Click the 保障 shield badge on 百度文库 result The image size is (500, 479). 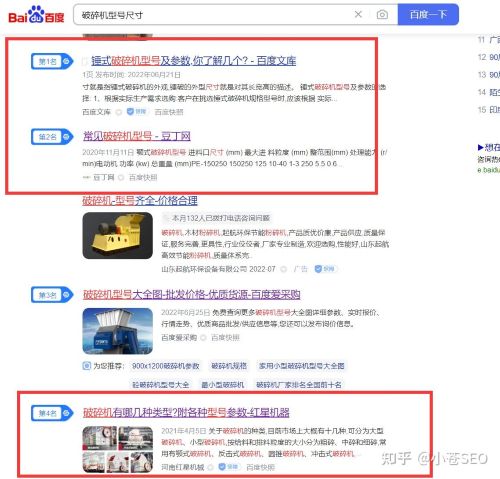pos(137,112)
